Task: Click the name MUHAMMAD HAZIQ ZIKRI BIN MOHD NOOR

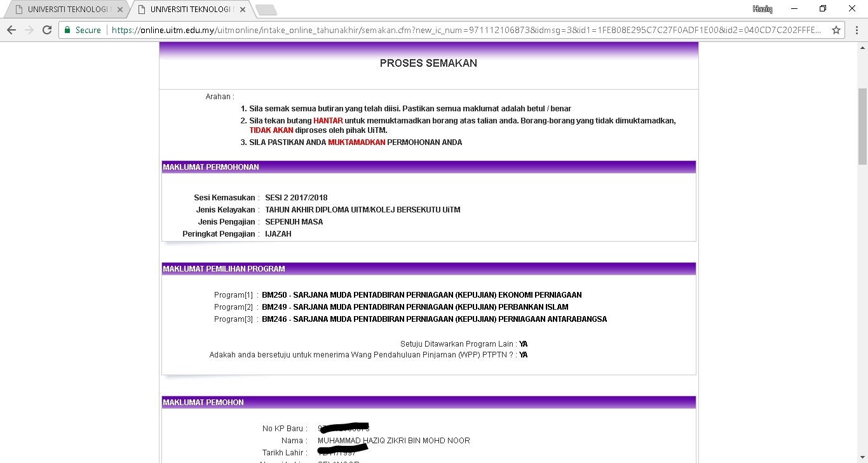Action: tap(394, 441)
